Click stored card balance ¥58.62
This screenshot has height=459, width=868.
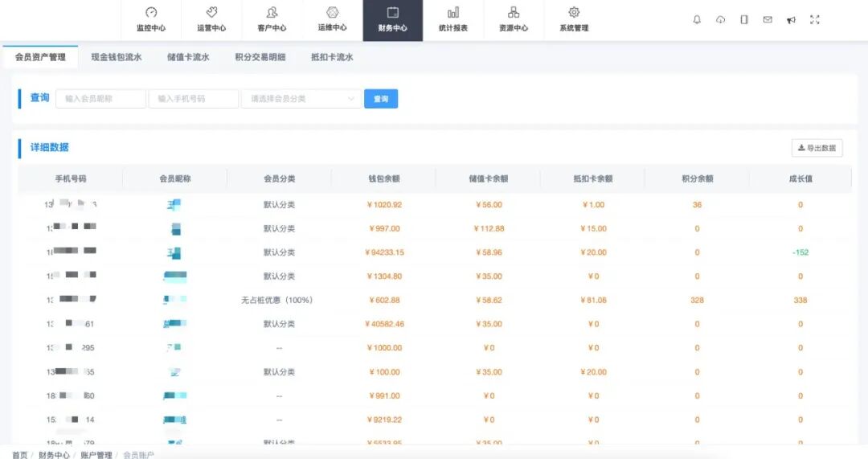coord(489,300)
